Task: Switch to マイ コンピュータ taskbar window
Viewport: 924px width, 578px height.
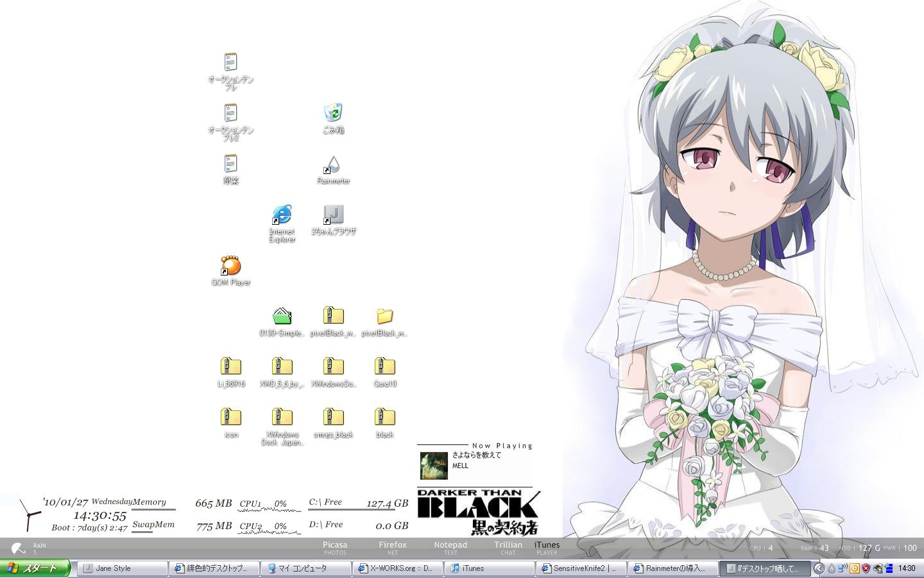Action: pyautogui.click(x=306, y=568)
